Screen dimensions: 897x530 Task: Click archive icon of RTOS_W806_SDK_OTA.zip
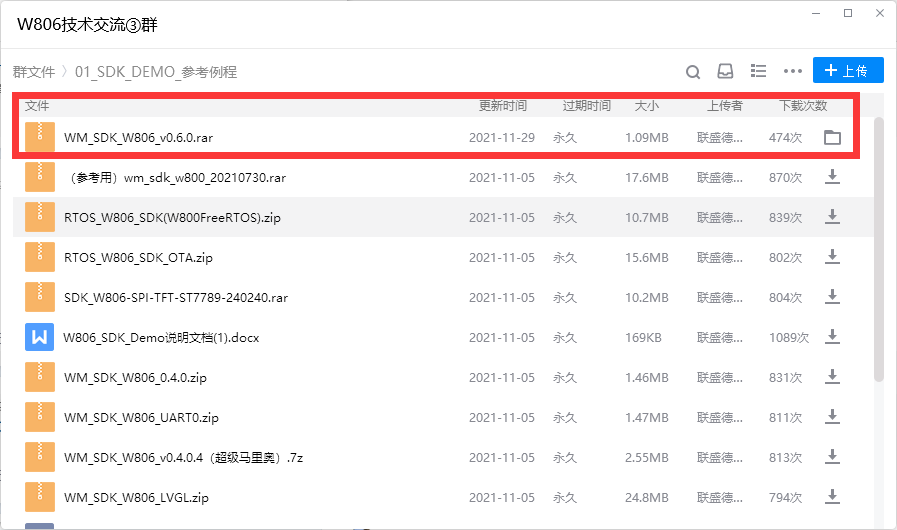[40, 257]
